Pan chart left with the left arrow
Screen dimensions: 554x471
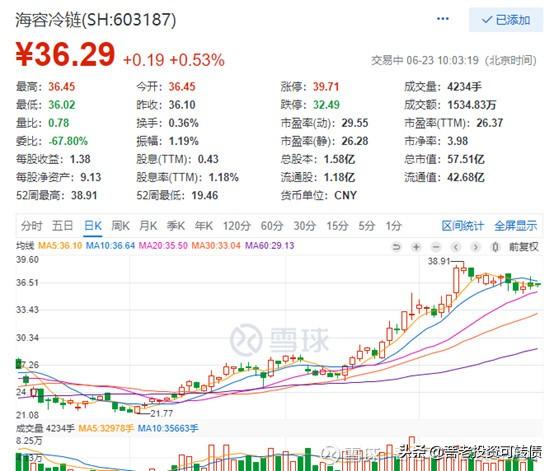[x=456, y=247]
